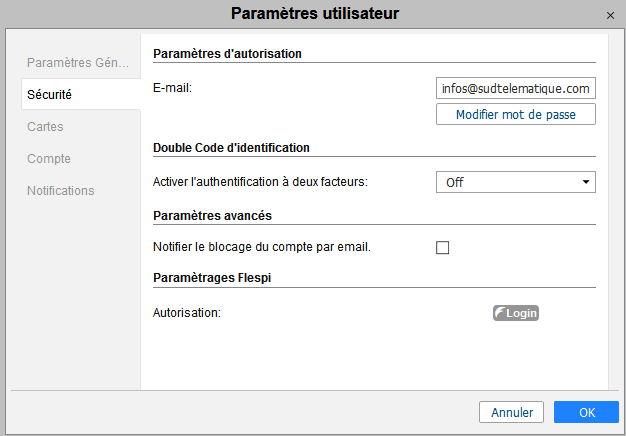Viewport: 626px width, 436px height.
Task: Click the Flespi Login button
Action: (x=516, y=313)
